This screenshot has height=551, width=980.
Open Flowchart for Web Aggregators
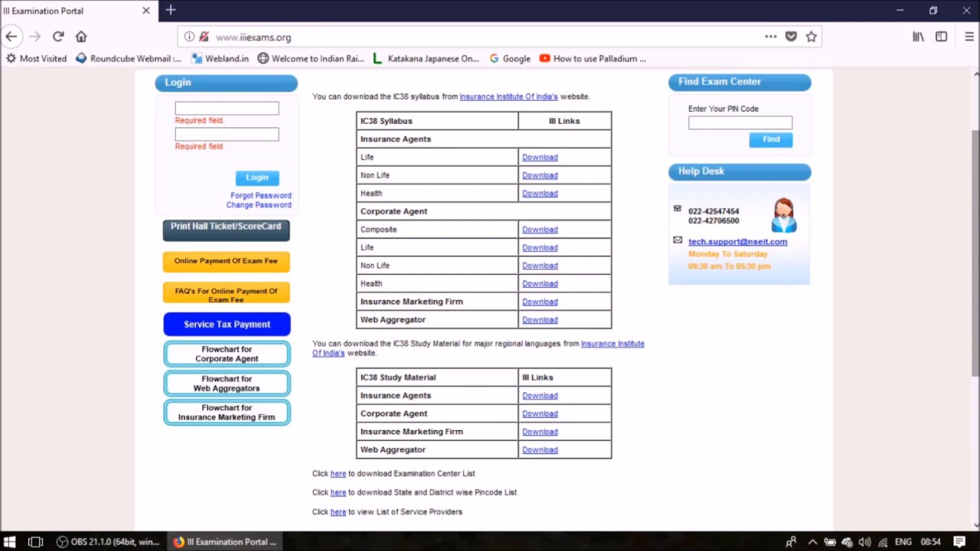click(x=227, y=383)
